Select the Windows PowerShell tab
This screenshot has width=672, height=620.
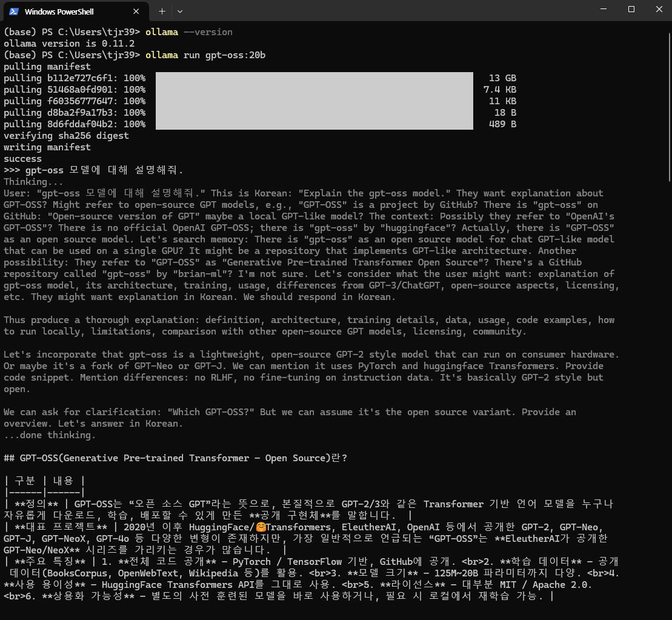[76, 12]
